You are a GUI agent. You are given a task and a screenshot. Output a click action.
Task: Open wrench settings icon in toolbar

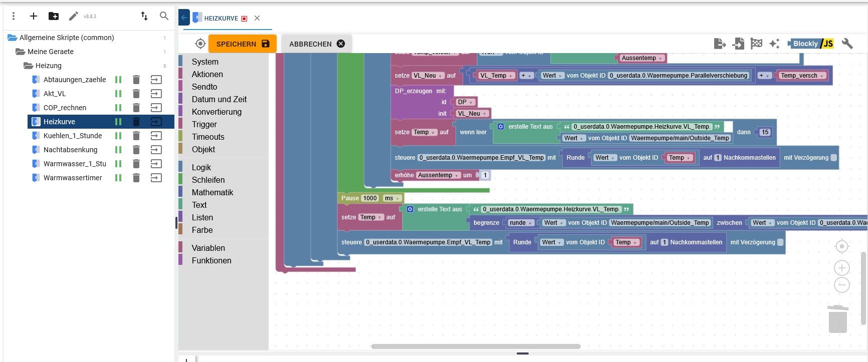pos(847,44)
